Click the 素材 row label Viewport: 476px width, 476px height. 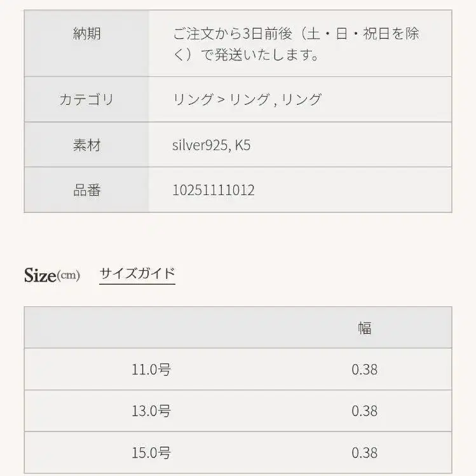tap(87, 145)
